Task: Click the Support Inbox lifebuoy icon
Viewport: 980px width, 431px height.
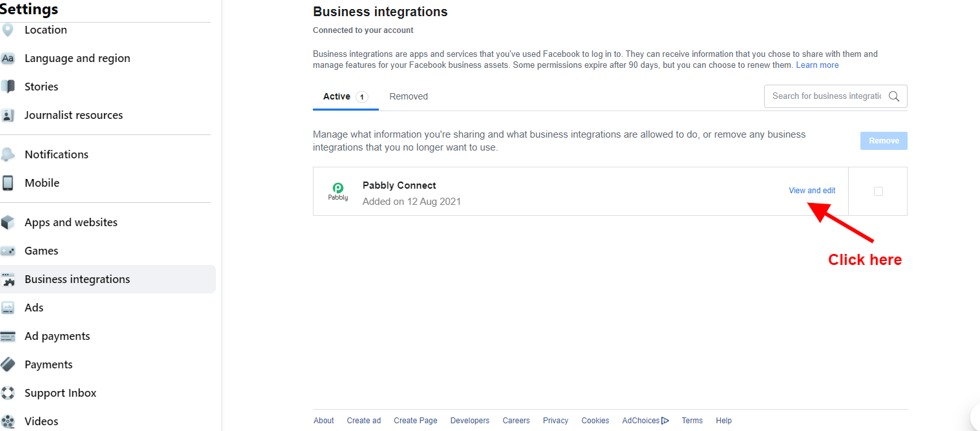Action: tap(8, 393)
